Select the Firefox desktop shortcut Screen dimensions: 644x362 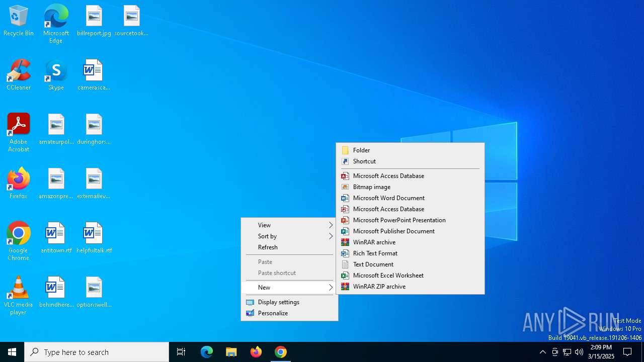click(x=19, y=184)
